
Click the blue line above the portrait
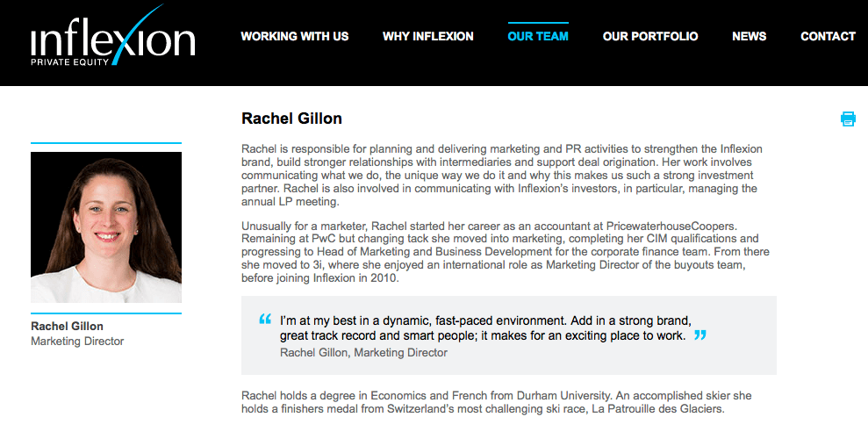coord(106,143)
